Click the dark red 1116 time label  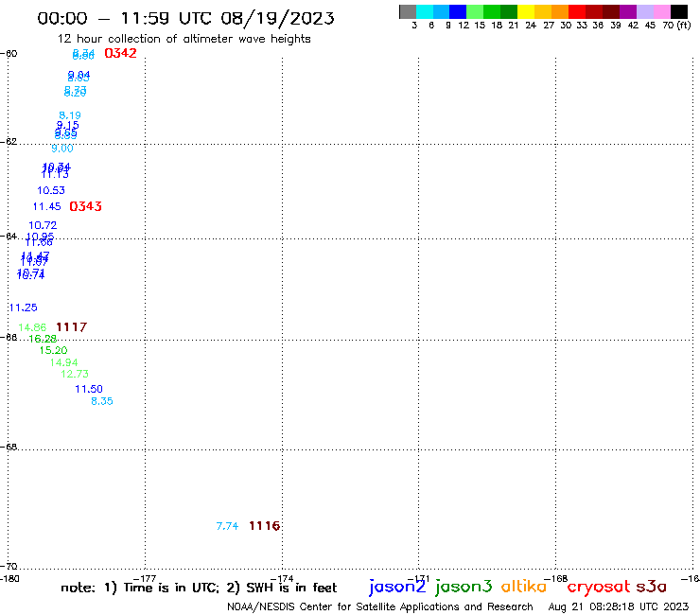[x=264, y=526]
